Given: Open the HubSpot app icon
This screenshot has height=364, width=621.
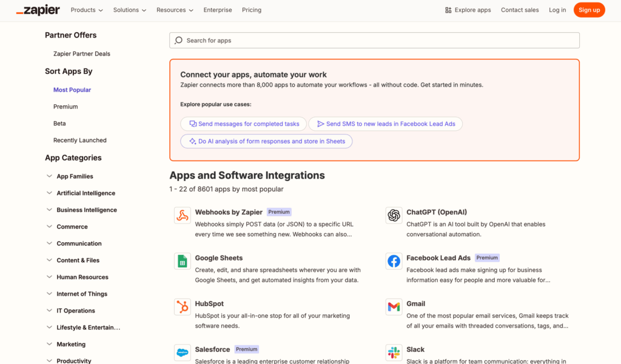Looking at the screenshot, I should coord(183,307).
